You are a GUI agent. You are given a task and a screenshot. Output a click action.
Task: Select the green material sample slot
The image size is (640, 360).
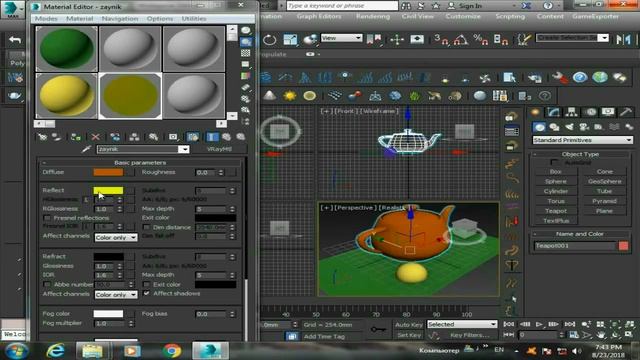click(67, 49)
